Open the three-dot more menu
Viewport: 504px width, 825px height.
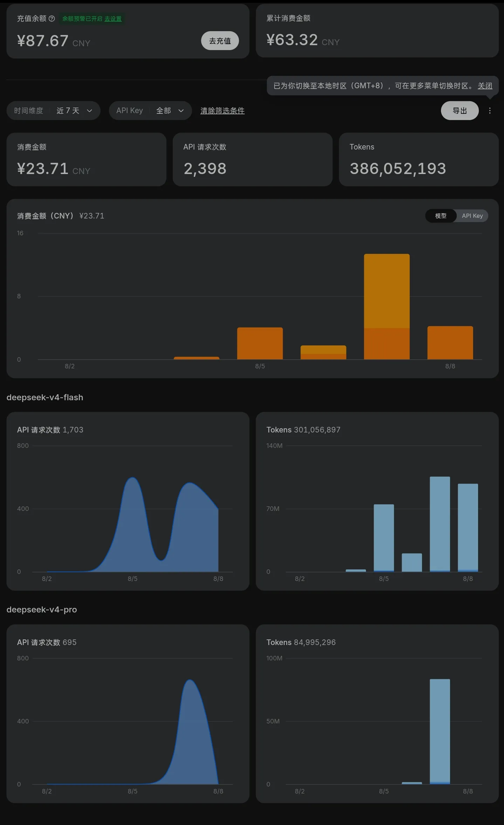490,111
